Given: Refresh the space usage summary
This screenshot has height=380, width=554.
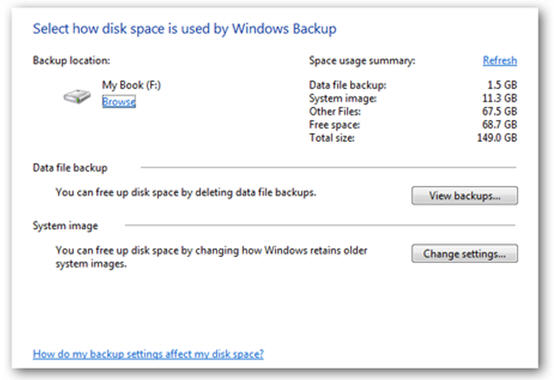Looking at the screenshot, I should (x=500, y=61).
